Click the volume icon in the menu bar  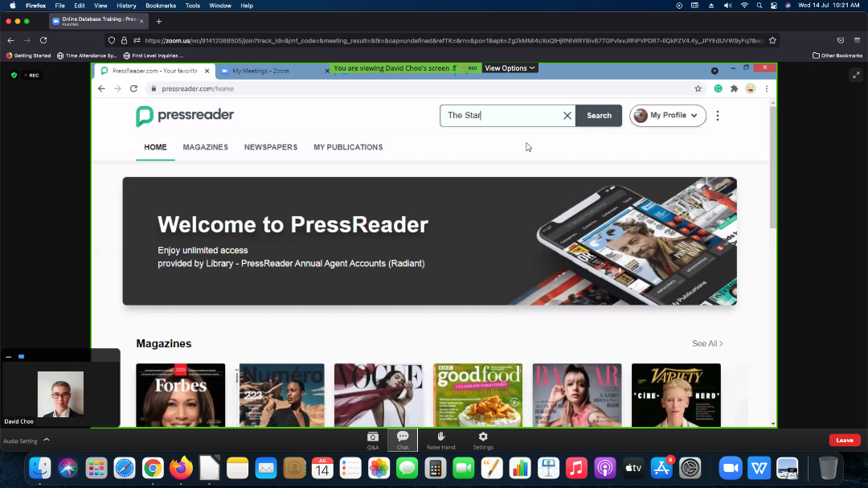point(727,6)
